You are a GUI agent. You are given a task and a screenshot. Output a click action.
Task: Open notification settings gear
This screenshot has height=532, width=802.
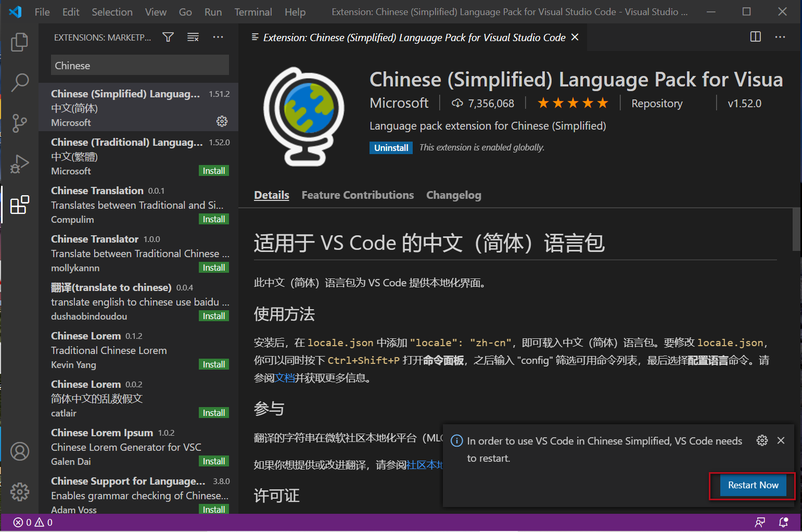tap(762, 440)
